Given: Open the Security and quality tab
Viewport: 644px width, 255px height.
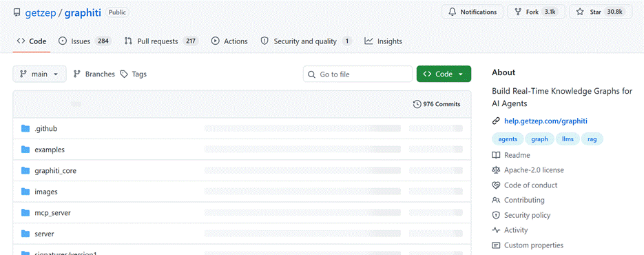Looking at the screenshot, I should tap(306, 41).
